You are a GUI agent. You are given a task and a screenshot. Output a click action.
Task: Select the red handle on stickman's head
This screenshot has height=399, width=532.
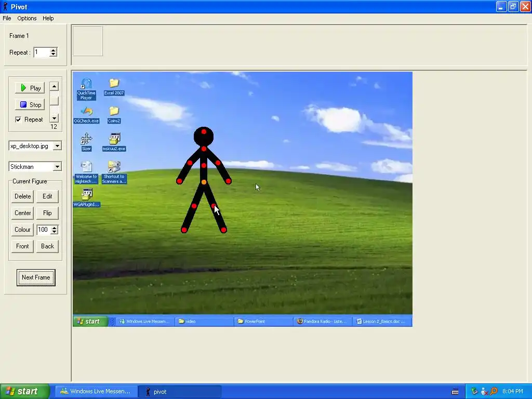[x=204, y=131]
